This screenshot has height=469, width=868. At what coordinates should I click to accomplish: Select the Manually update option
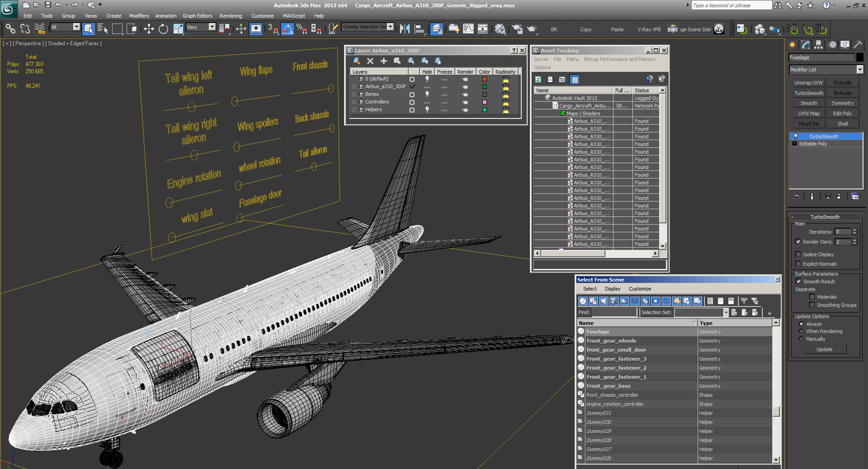pyautogui.click(x=801, y=339)
